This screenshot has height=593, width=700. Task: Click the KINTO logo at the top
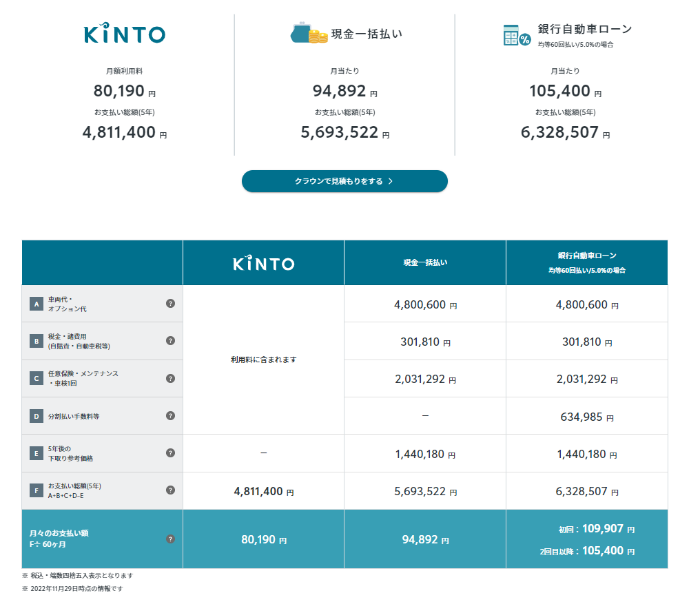125,33
